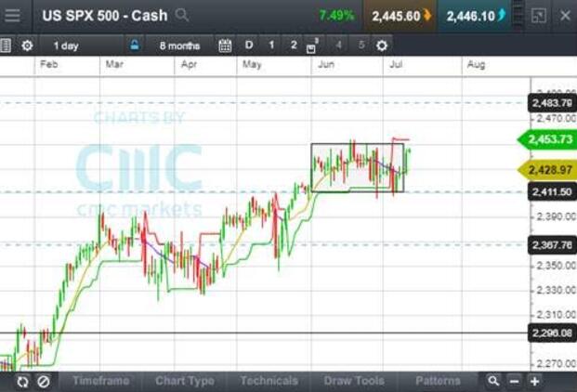Image resolution: width=577 pixels, height=392 pixels.
Task: Select chart layout preset 1
Action: 271,46
